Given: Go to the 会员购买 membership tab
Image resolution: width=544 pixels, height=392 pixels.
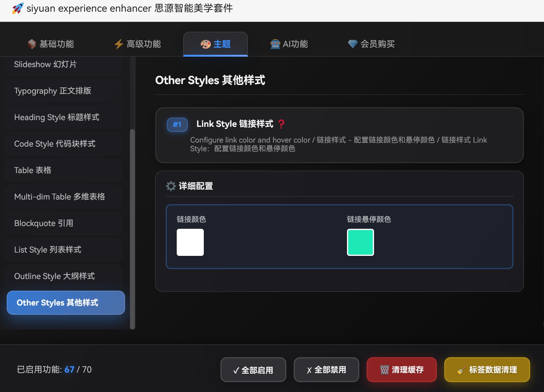Looking at the screenshot, I should [371, 44].
